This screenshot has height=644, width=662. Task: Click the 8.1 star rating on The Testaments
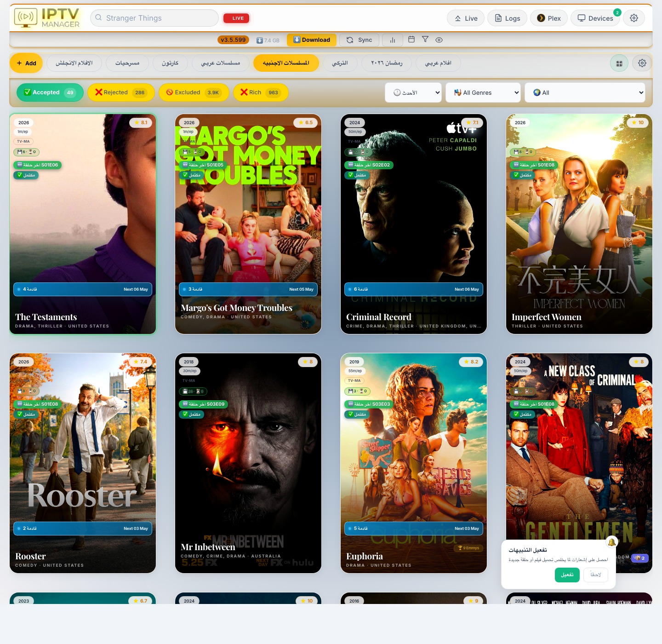point(141,122)
